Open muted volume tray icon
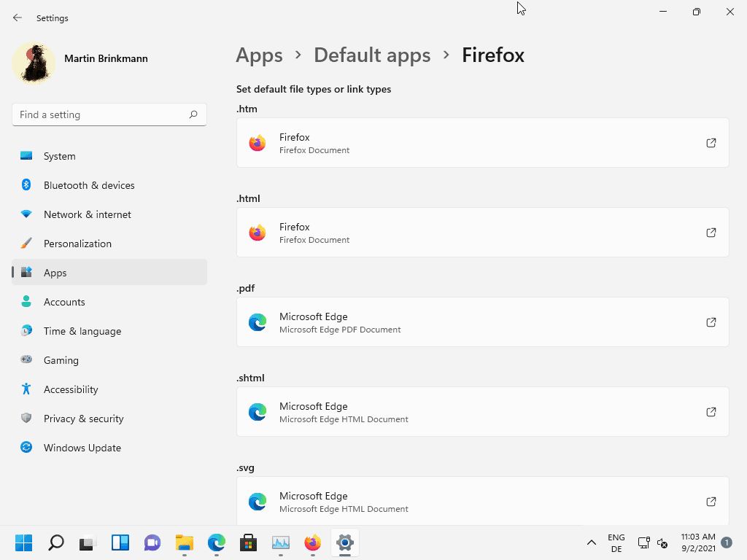The width and height of the screenshot is (747, 560). (662, 542)
